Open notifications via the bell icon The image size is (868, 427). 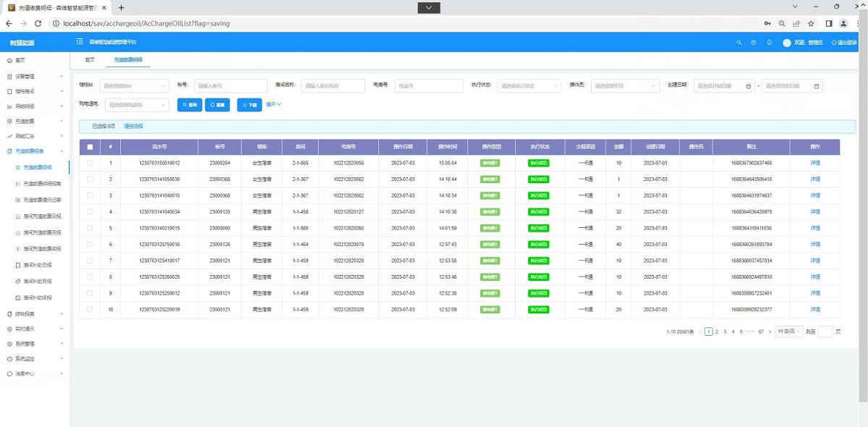click(769, 43)
